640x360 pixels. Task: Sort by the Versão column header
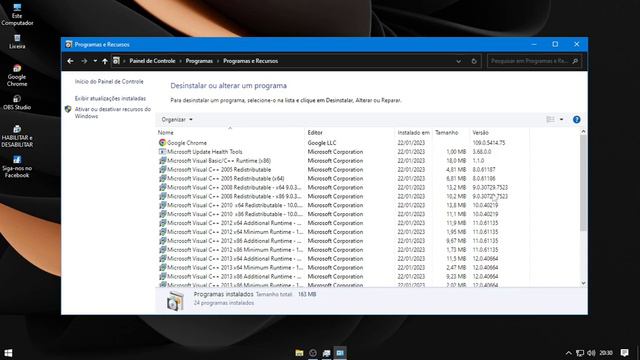[x=499, y=133]
